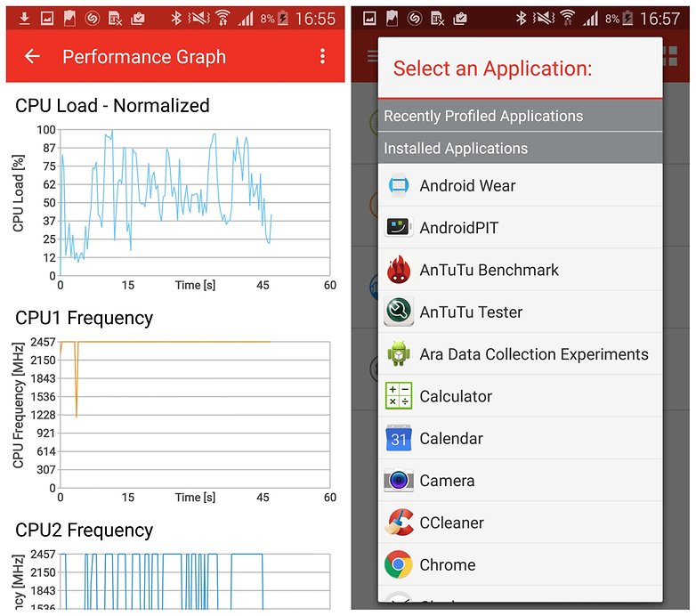
Task: Tap the back arrow in Performance Graph
Action: click(x=32, y=57)
